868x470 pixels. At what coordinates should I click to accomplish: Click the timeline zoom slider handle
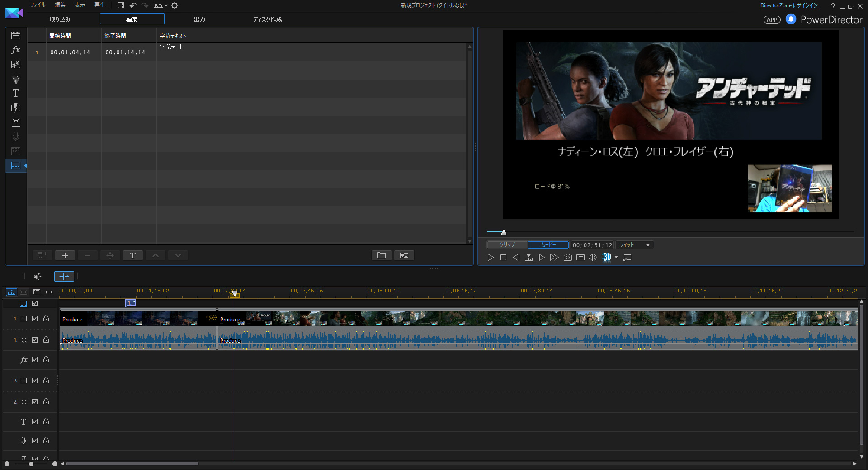point(31,464)
